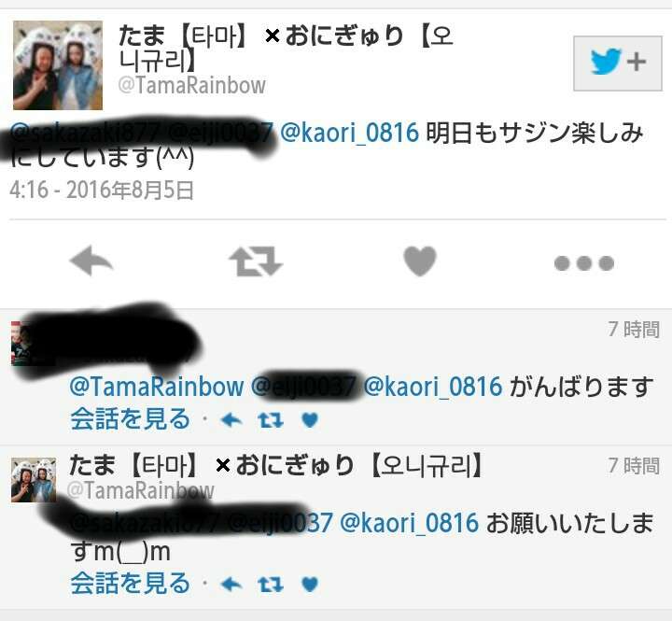Image resolution: width=672 pixels, height=621 pixels.
Task: Click the follow button with bird icon
Action: 618,64
